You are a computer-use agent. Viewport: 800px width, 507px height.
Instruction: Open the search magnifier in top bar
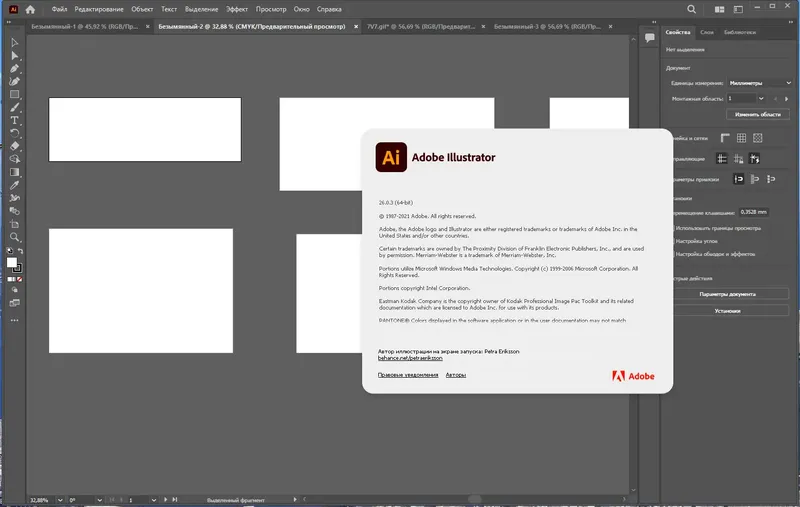coord(691,9)
